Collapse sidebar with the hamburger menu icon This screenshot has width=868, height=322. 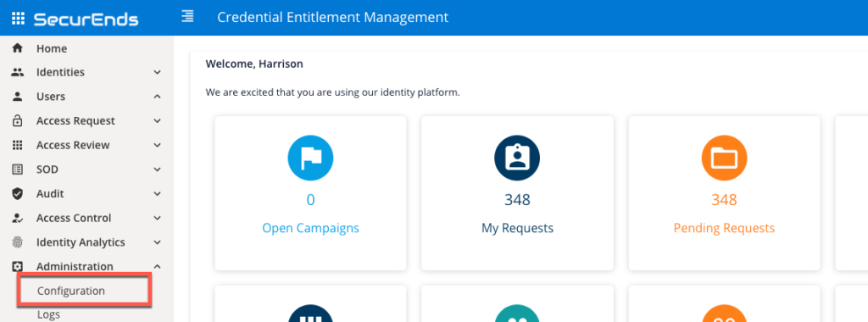tap(188, 17)
